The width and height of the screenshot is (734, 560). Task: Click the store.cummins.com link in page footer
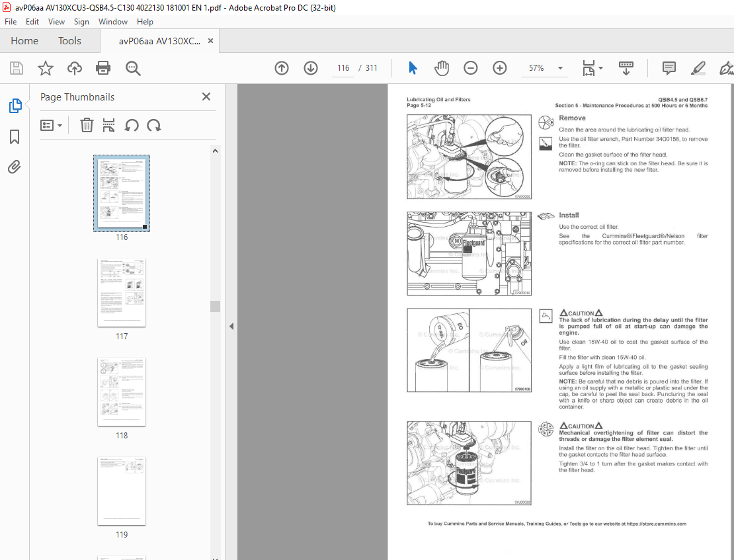(656, 524)
